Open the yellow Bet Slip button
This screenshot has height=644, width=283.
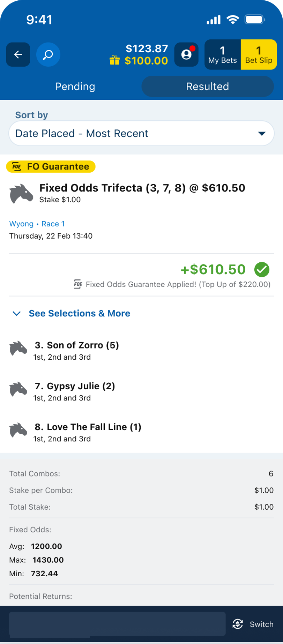pyautogui.click(x=259, y=55)
